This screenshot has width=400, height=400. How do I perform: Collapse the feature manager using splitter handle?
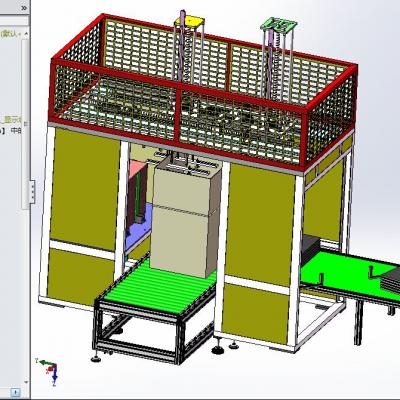32,192
